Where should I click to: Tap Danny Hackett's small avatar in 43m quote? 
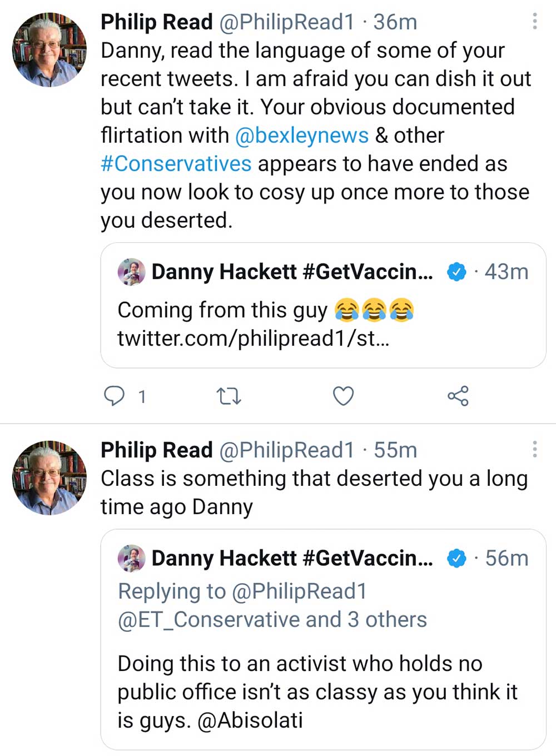[x=132, y=272]
